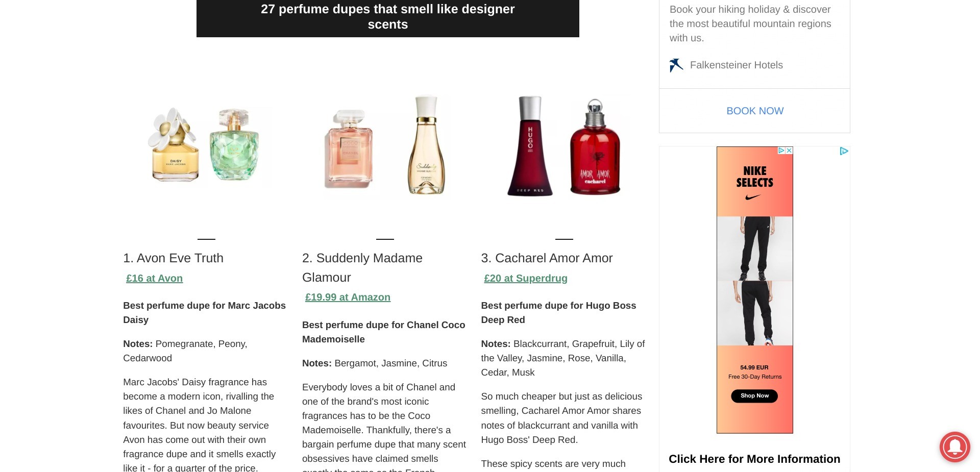Click the Click Here for More Information heading

(754, 459)
